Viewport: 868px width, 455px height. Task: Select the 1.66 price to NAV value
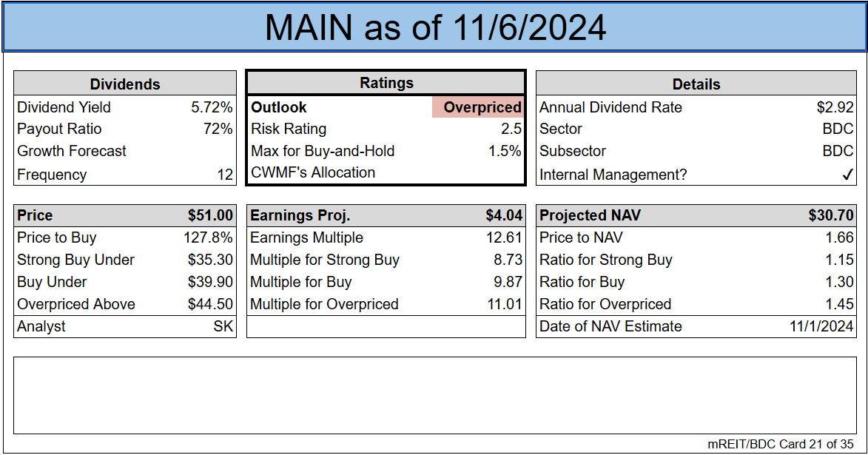[x=839, y=238]
